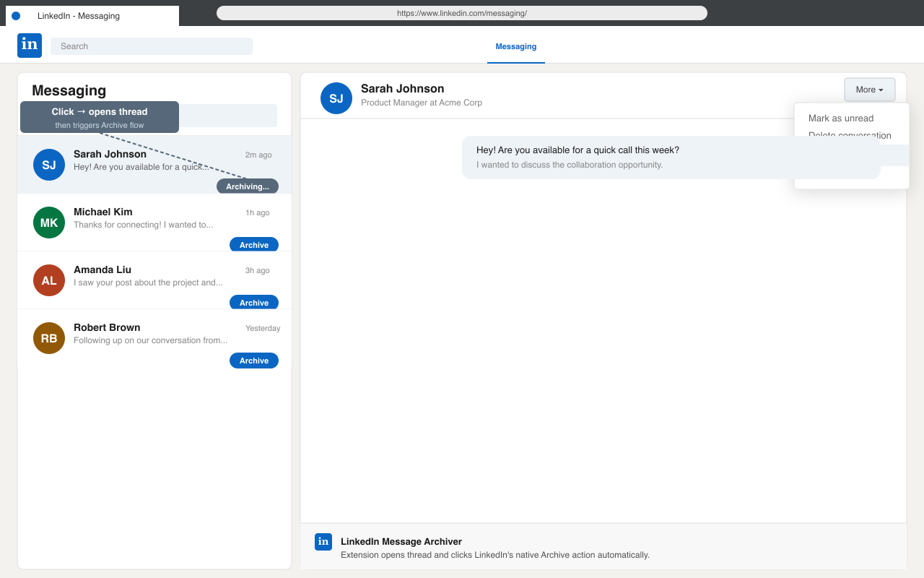Archive Michael Kim's conversation

tap(253, 244)
